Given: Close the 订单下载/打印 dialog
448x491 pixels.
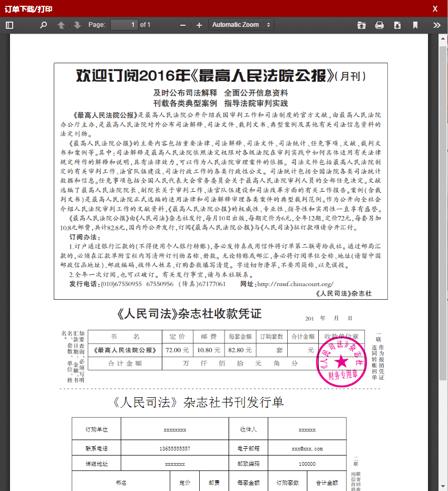Looking at the screenshot, I should (435, 9).
